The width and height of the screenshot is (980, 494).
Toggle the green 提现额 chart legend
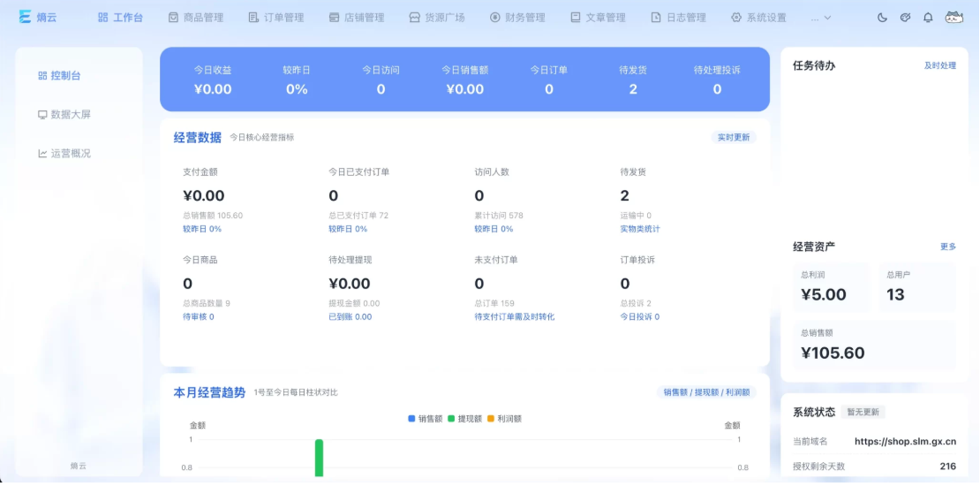(x=464, y=419)
